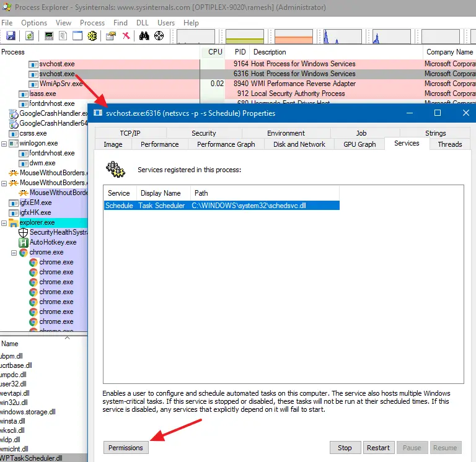Switch to the Security tab
Viewport: 476px width, 462px height.
(x=204, y=133)
